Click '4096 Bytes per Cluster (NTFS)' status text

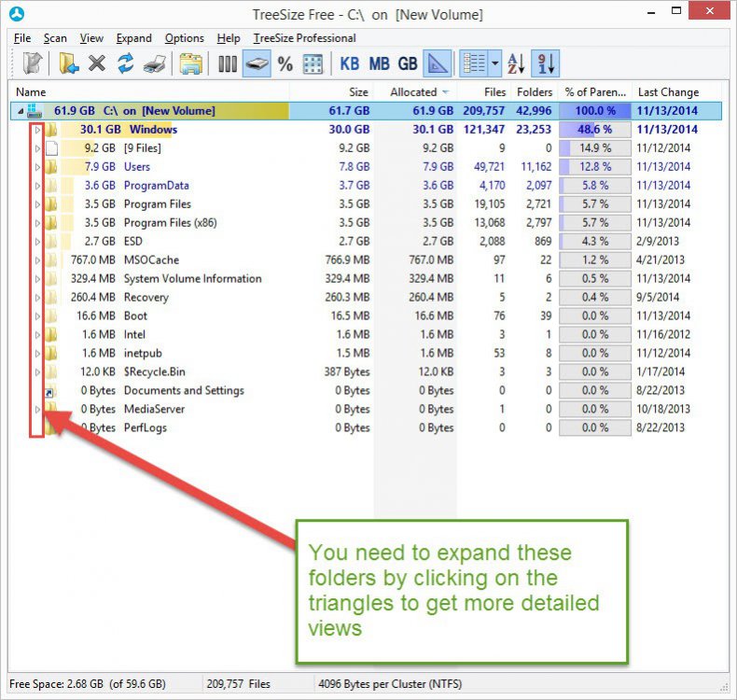[390, 683]
